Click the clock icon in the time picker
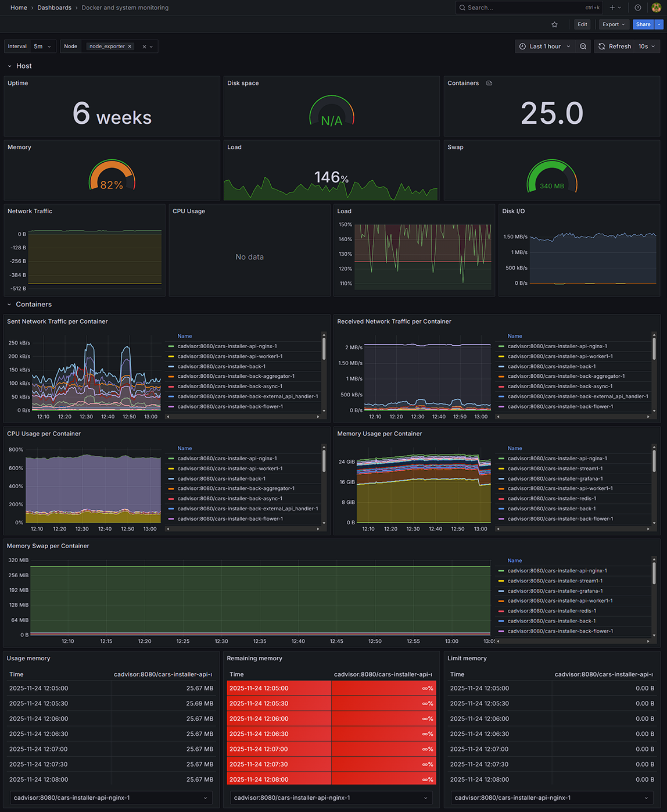The image size is (667, 812). pyautogui.click(x=522, y=46)
